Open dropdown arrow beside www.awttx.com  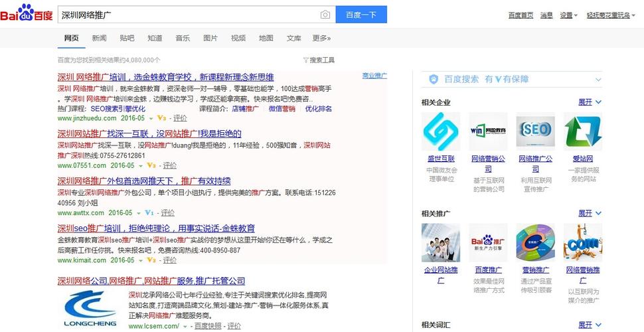pyautogui.click(x=138, y=213)
